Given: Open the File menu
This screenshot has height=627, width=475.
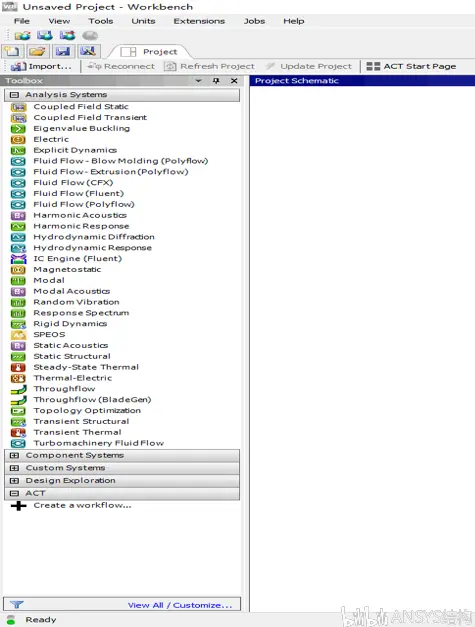Looking at the screenshot, I should (22, 21).
